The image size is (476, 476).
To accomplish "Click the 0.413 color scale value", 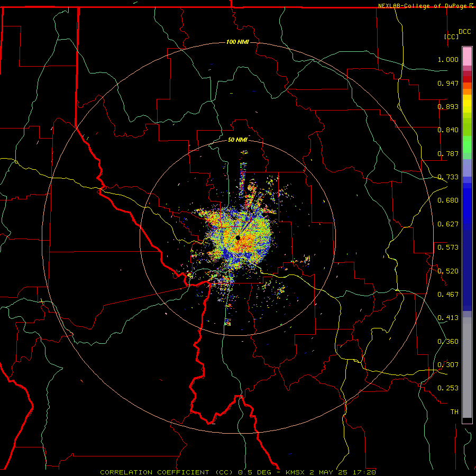I will click(448, 318).
